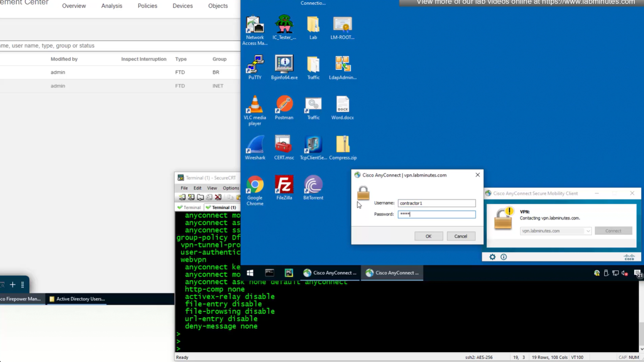Click the AnyConnect settings gear icon
The image size is (644, 362).
point(492,257)
